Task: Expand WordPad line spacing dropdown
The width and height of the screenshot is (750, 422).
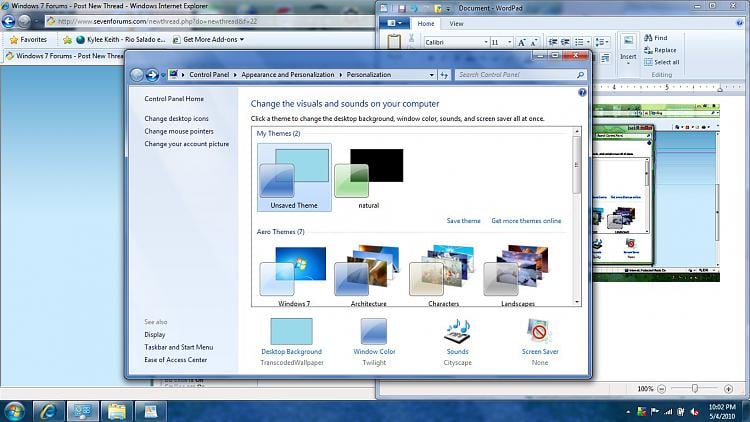Action: (601, 42)
